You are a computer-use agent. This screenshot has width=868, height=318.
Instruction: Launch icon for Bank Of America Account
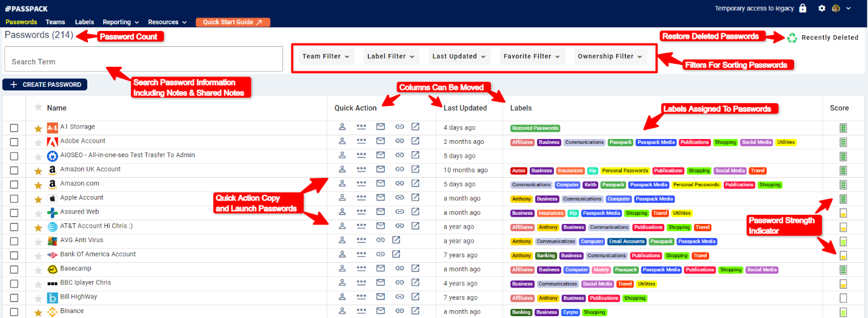tap(396, 254)
